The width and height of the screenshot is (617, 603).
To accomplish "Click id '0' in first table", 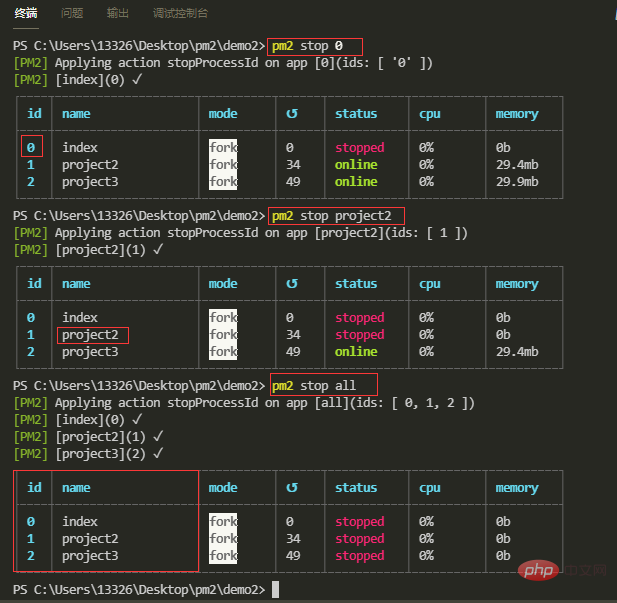I will pos(31,148).
